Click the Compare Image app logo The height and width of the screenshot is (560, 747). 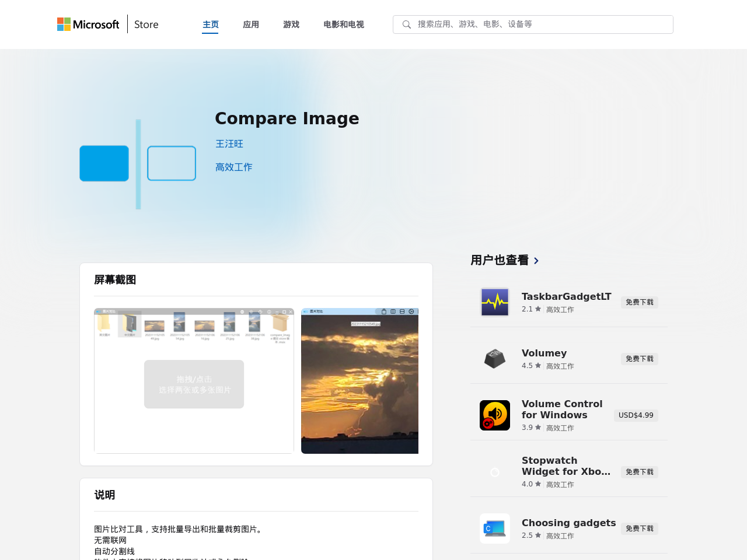tap(138, 164)
